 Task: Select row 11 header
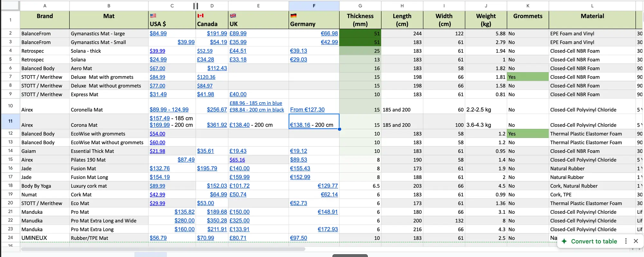tap(10, 121)
